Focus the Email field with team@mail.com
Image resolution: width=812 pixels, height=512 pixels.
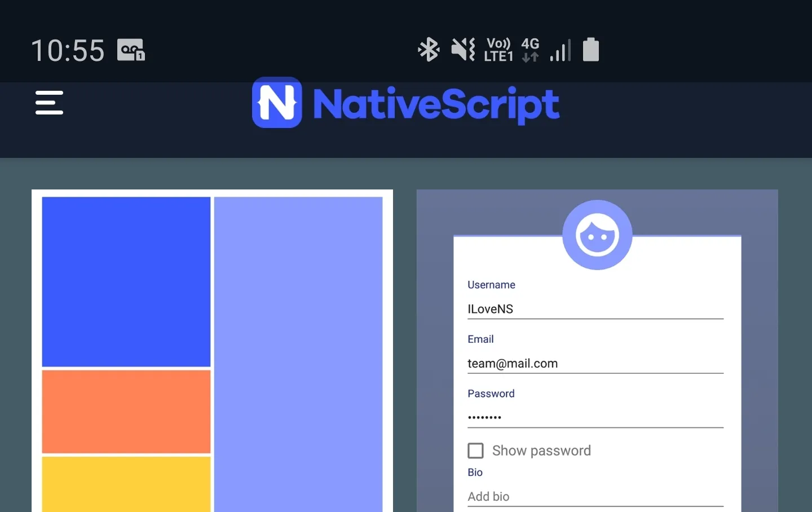click(x=595, y=364)
